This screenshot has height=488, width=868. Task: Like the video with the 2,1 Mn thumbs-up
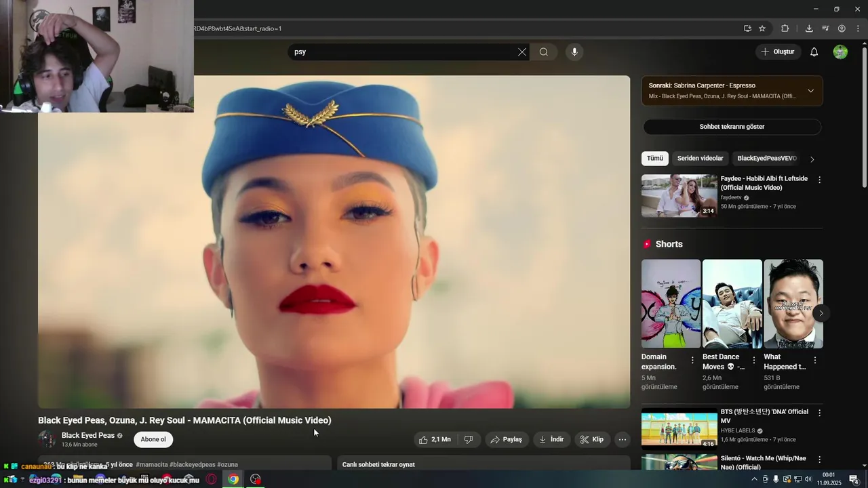pos(435,439)
